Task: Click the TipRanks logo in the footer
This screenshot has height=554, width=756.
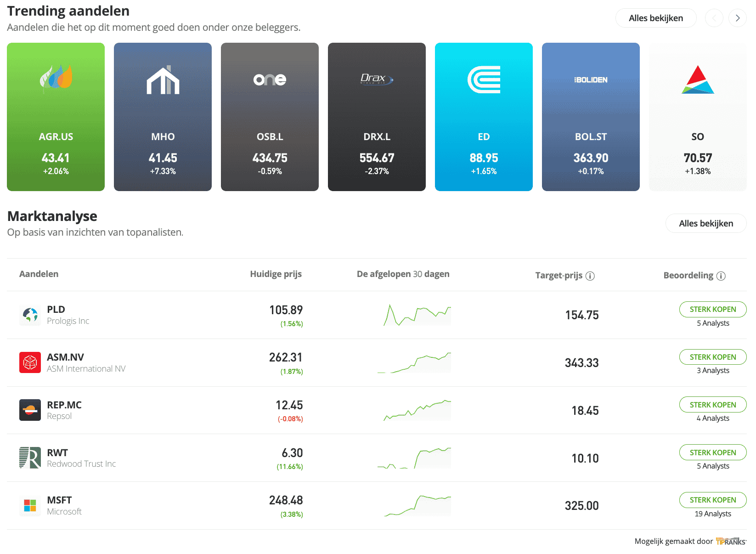Action: pos(731,541)
